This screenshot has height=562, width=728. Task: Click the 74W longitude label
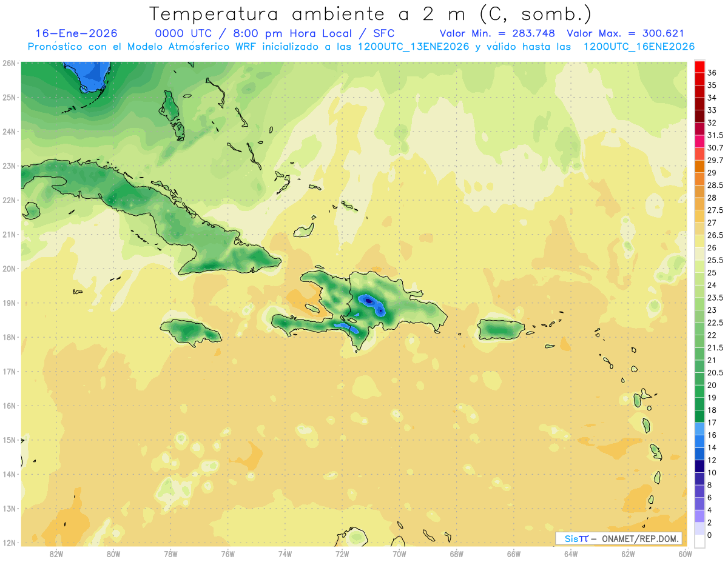click(x=285, y=554)
